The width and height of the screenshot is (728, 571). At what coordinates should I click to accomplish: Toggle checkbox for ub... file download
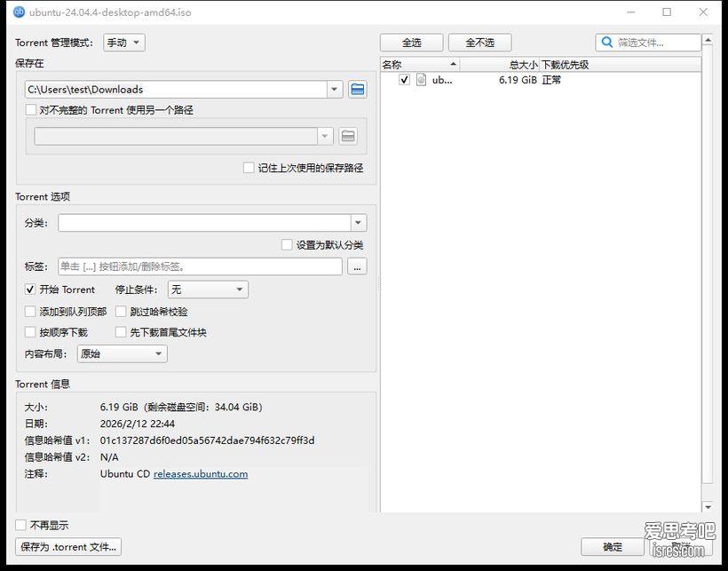(404, 80)
